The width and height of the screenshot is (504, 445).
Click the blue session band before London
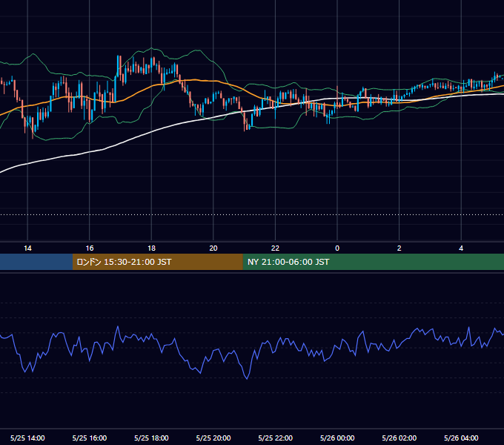point(36,262)
